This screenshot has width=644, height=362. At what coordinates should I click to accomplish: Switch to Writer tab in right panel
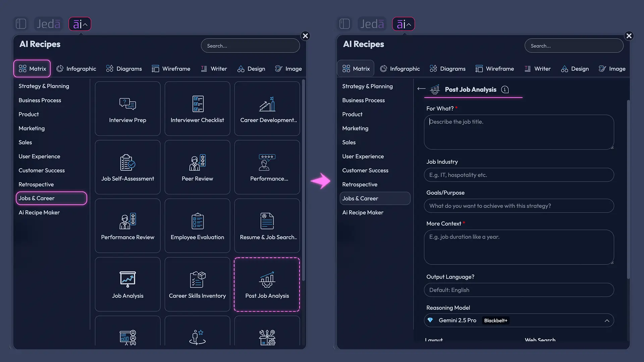(x=538, y=69)
